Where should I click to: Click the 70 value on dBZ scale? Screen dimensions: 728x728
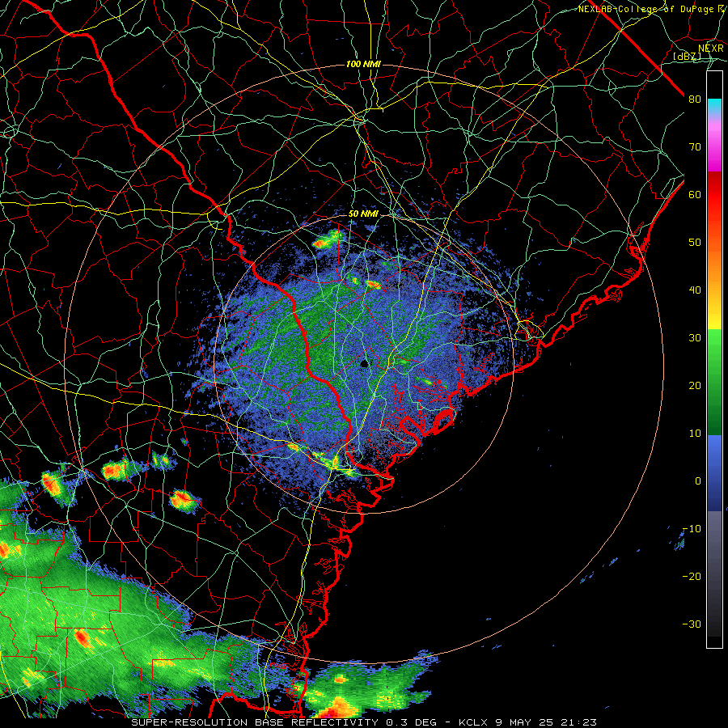695,147
